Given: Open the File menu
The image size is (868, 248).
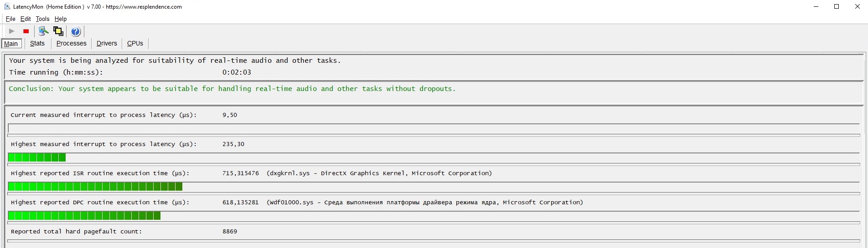Looking at the screenshot, I should point(10,19).
